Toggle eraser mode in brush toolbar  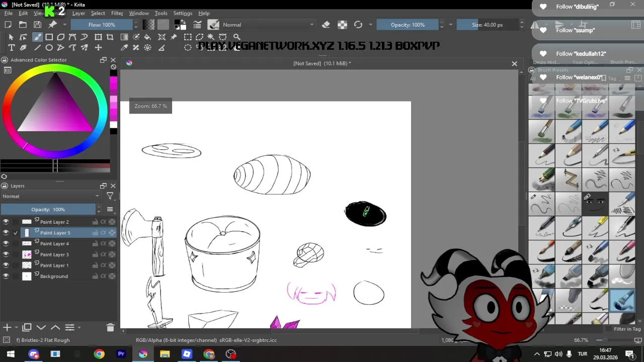click(326, 25)
